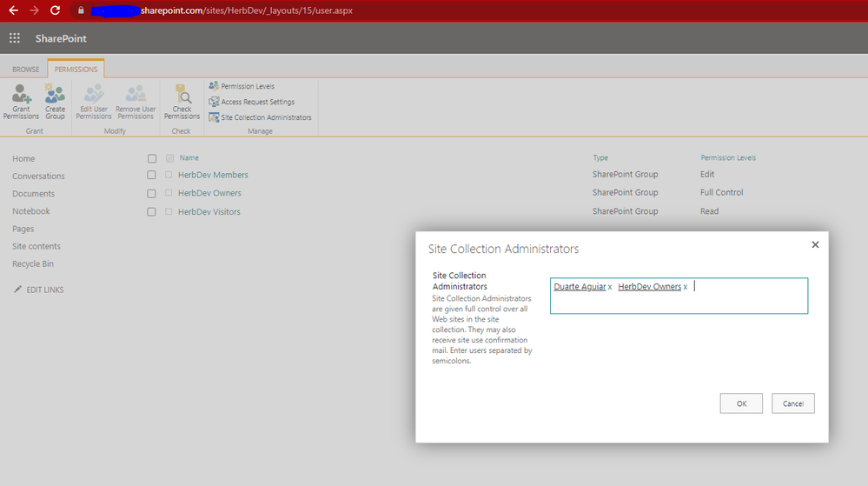Click the Name column header
Screen dimensions: 868x486
click(189, 158)
